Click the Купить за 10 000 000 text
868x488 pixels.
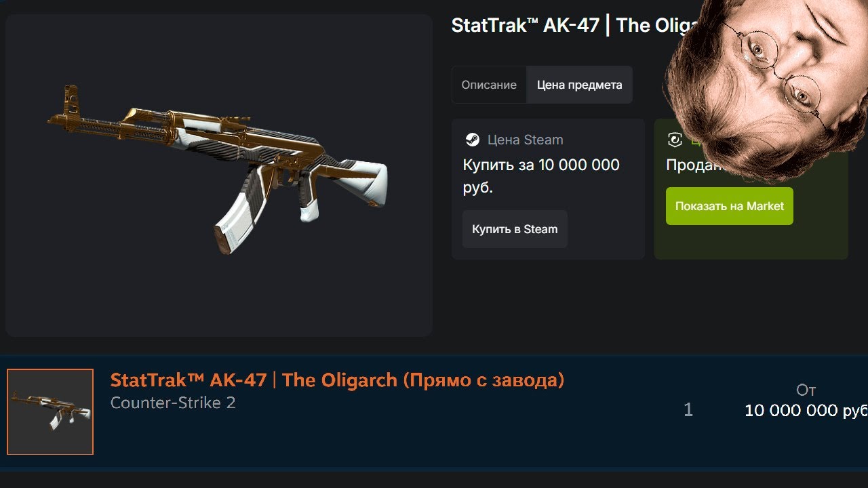pos(541,165)
